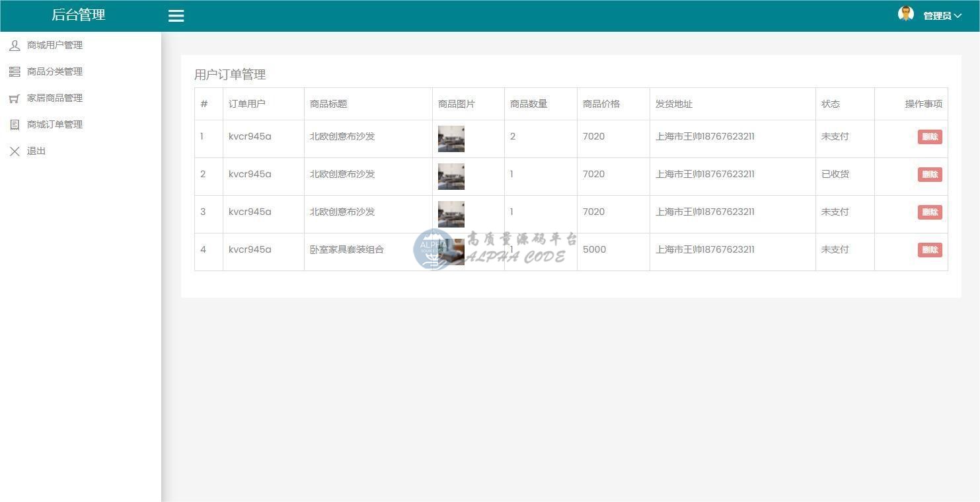
Task: Open sofa thumbnail in order row 2
Action: pyautogui.click(x=451, y=177)
